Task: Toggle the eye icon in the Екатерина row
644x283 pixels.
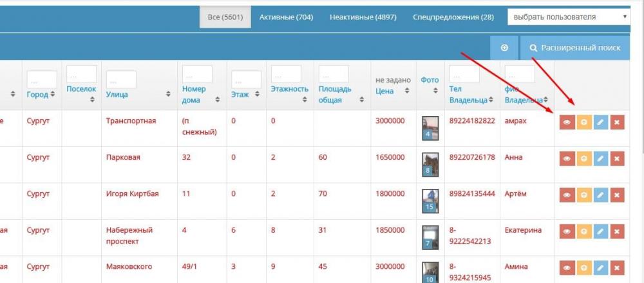Action: [567, 231]
